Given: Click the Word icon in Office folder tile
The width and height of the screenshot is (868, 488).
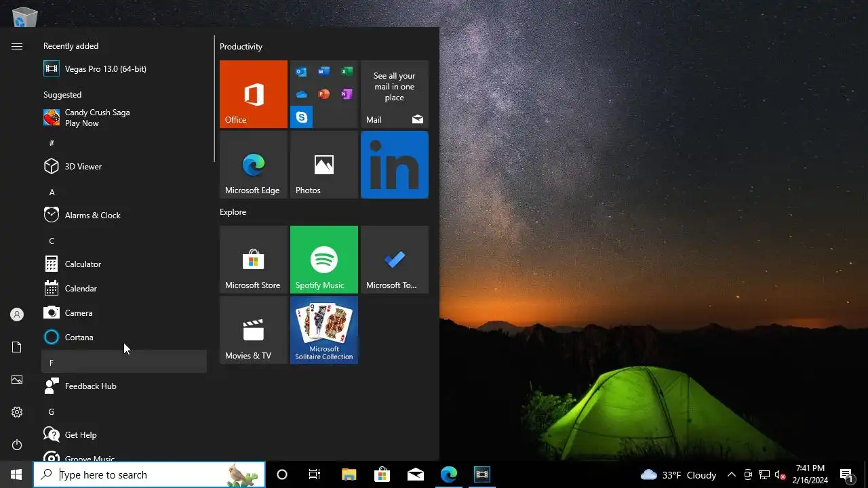Looking at the screenshot, I should (324, 72).
